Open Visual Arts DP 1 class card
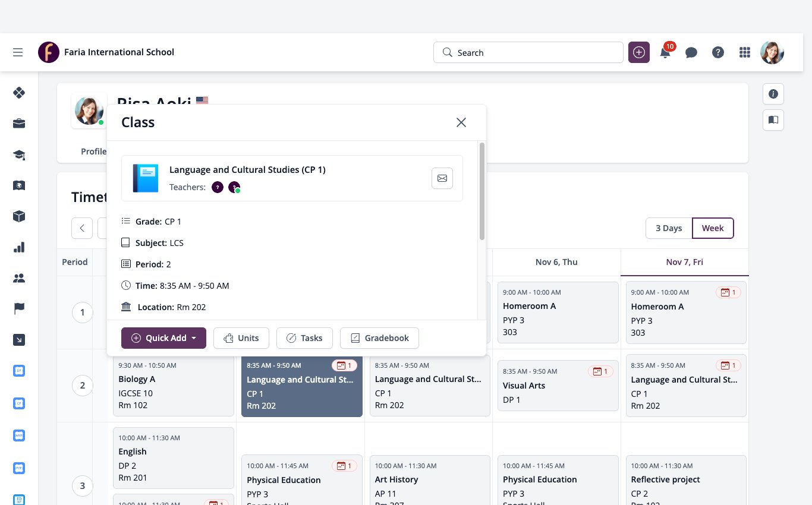 [558, 386]
